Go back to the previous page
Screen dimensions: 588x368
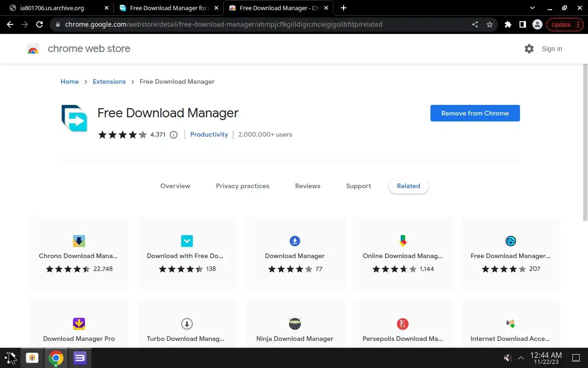tap(10, 24)
